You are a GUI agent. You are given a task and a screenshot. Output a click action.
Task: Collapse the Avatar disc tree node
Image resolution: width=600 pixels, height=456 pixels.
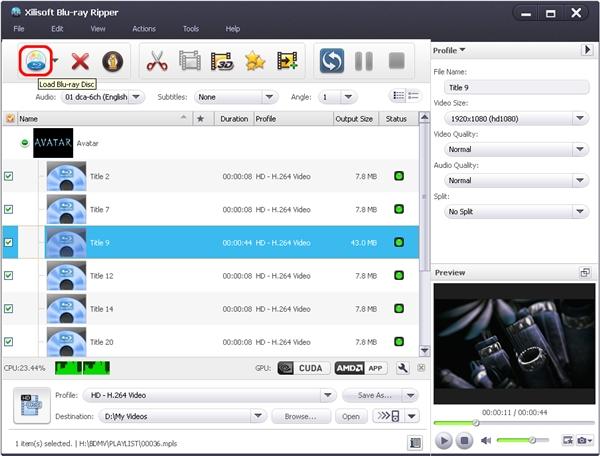tap(24, 143)
